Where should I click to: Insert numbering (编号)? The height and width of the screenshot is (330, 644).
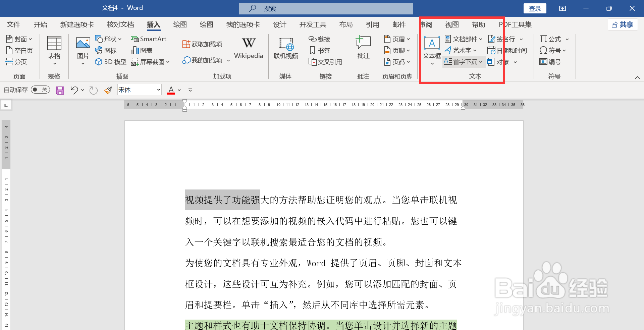[x=550, y=62]
